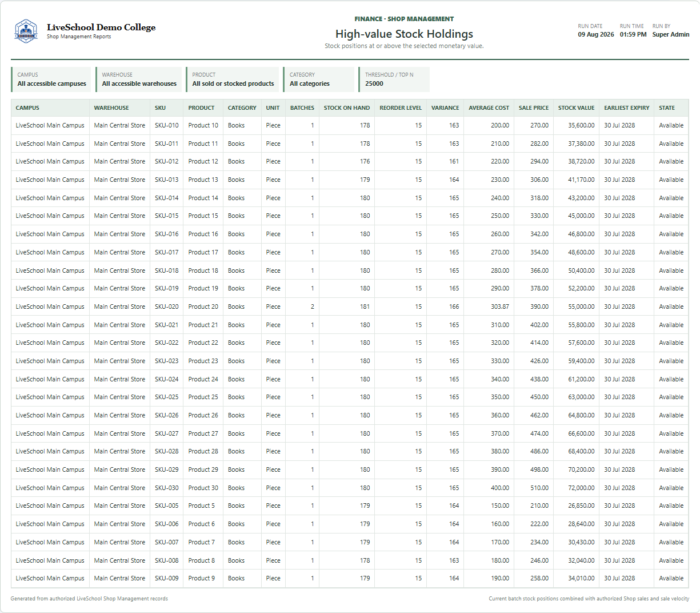This screenshot has width=700, height=613.
Task: Click stock value 57,600.00
Action: point(581,343)
